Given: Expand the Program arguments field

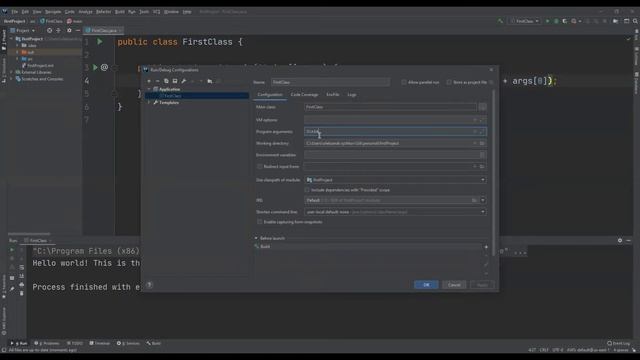Looking at the screenshot, I should (x=482, y=132).
